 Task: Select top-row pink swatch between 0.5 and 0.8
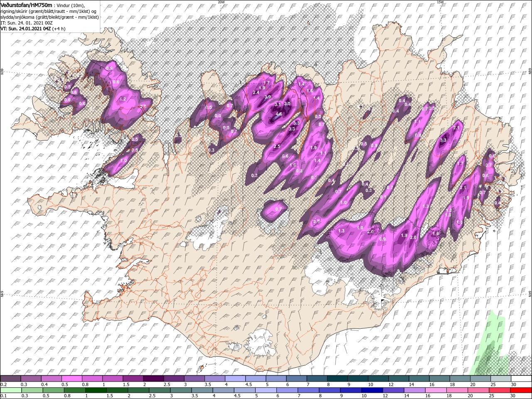click(x=71, y=379)
